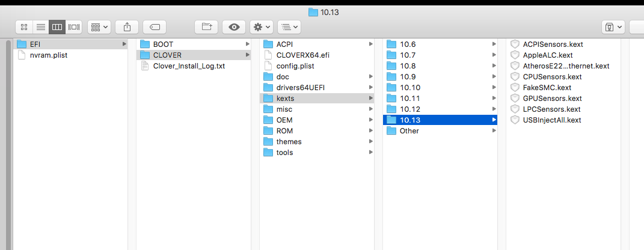This screenshot has width=644, height=250.
Task: Click the FakeSMC.kext shield icon
Action: (x=515, y=87)
